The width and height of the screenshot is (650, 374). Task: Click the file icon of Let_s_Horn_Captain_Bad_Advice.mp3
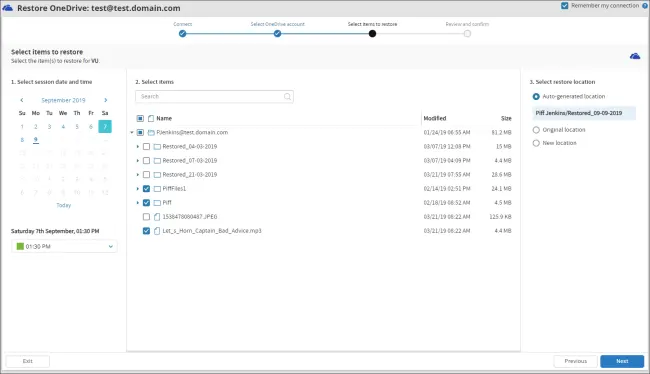(x=157, y=231)
